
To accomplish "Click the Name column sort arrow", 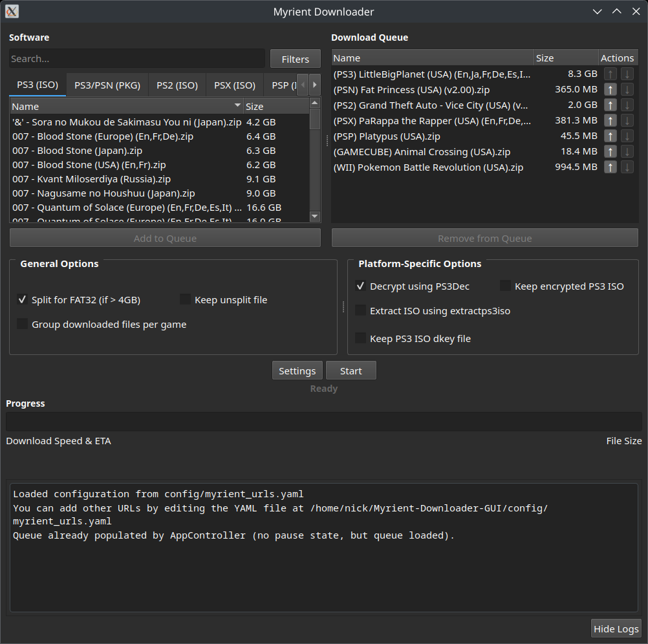I will [x=237, y=106].
